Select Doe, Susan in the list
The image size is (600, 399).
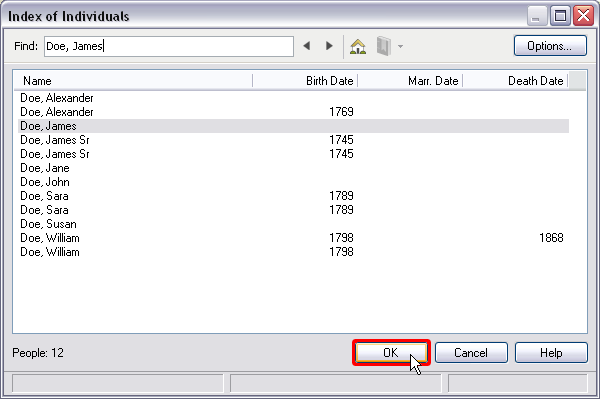click(293, 224)
